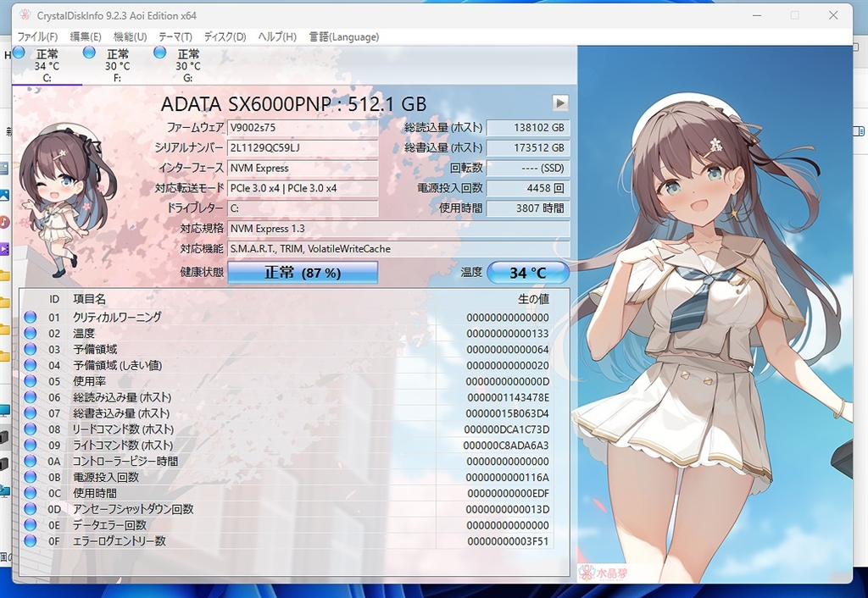The image size is (868, 598).
Task: Click status icon for 0E データエラー回数
Action: pyautogui.click(x=31, y=525)
